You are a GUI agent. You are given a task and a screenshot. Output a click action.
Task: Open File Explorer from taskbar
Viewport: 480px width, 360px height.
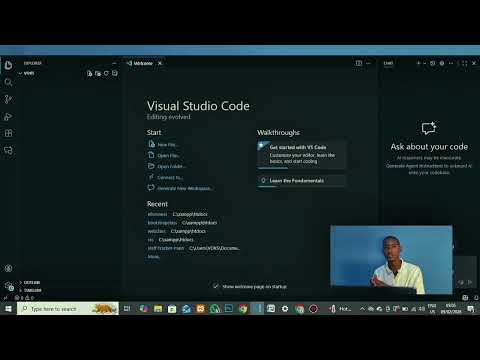pos(158,309)
